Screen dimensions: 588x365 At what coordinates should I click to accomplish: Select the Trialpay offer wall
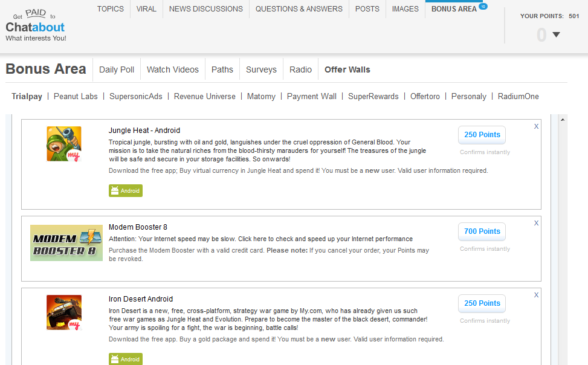(x=27, y=97)
